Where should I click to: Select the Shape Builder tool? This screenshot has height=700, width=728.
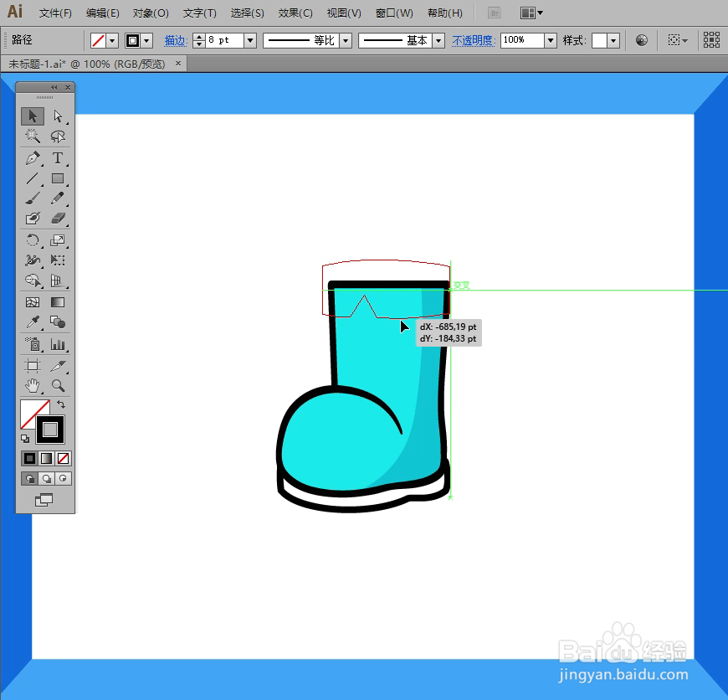coord(33,281)
